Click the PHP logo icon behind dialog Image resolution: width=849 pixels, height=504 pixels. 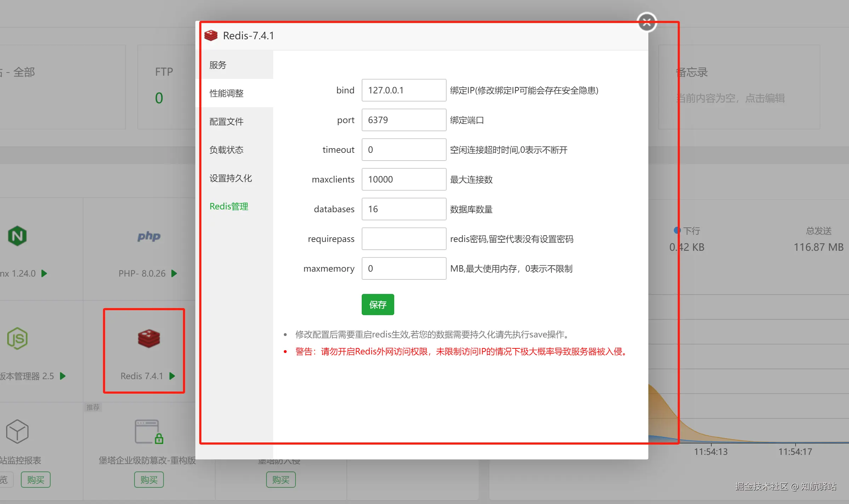pos(149,236)
